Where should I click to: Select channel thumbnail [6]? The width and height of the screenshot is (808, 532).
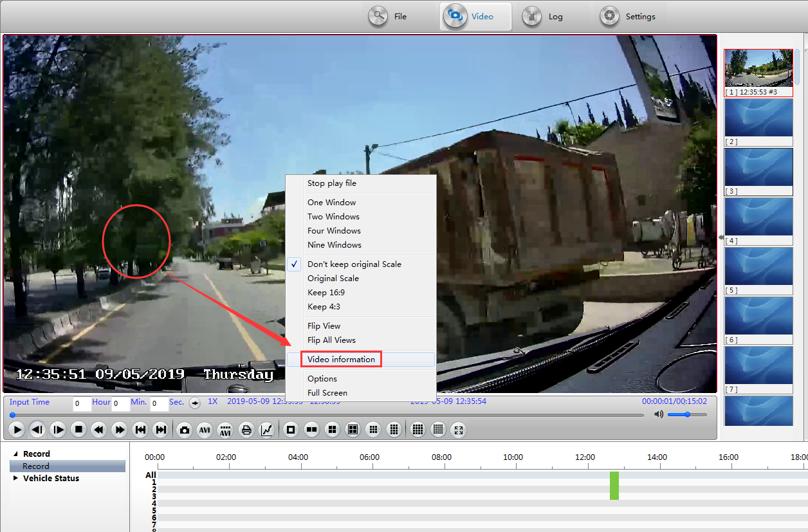point(758,320)
